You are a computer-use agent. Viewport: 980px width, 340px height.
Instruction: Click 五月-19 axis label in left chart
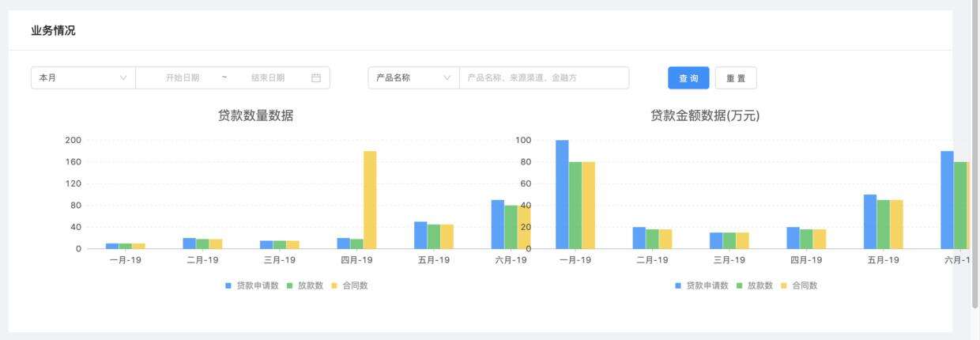(434, 260)
